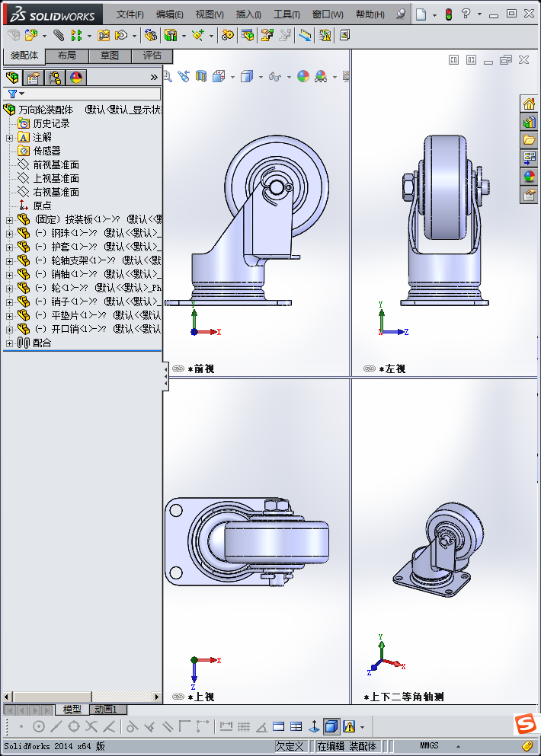
Task: Open View Palette task pane
Action: click(529, 158)
